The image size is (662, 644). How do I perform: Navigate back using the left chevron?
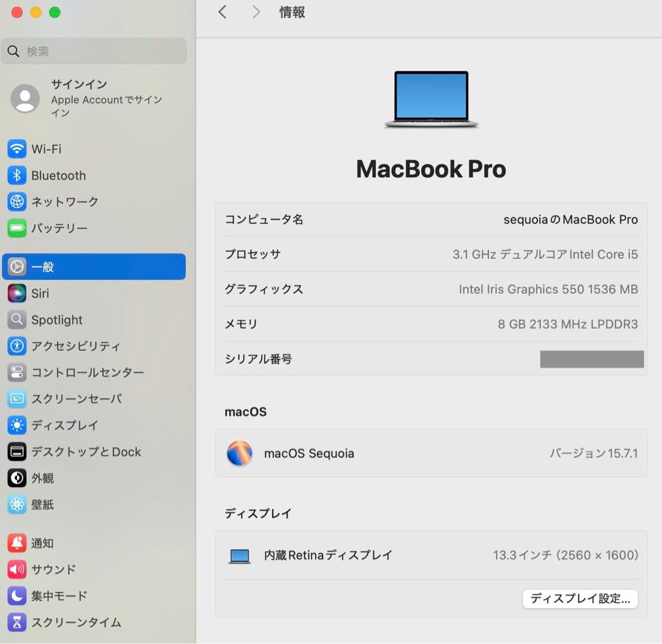point(222,12)
